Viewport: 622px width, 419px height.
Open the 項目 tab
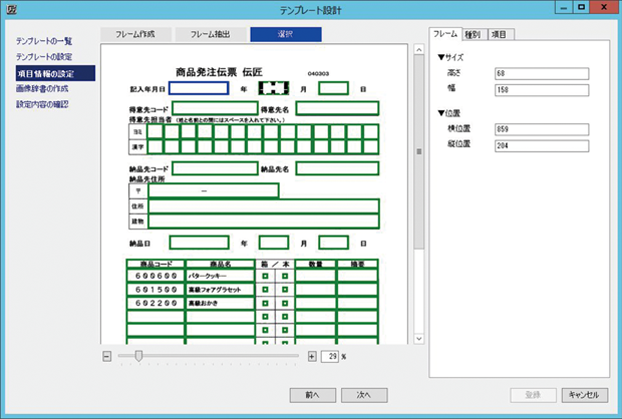coord(498,34)
